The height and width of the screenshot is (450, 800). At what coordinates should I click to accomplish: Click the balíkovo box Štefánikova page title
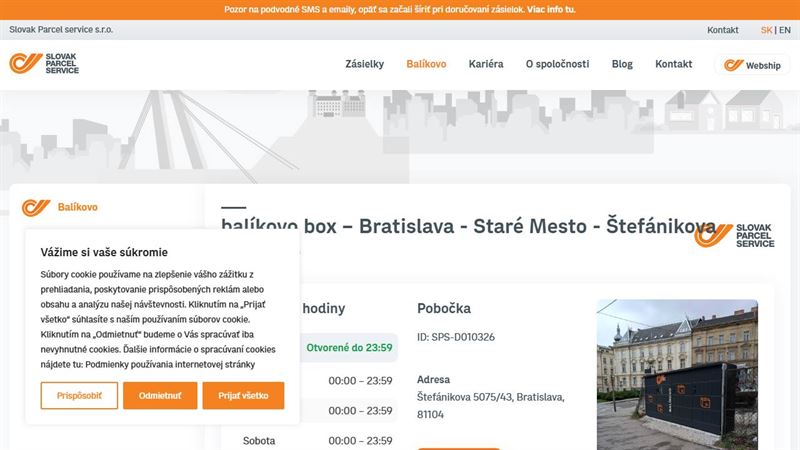coord(468,226)
